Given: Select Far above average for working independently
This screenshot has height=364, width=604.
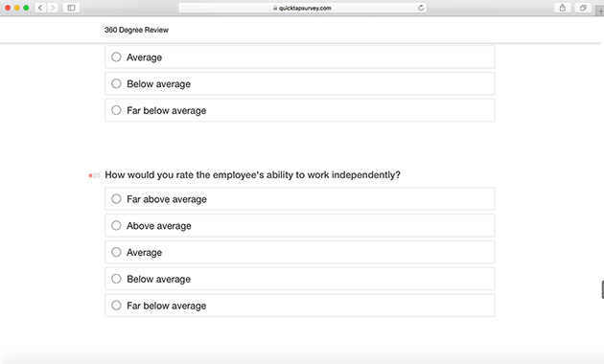Looking at the screenshot, I should [300, 199].
